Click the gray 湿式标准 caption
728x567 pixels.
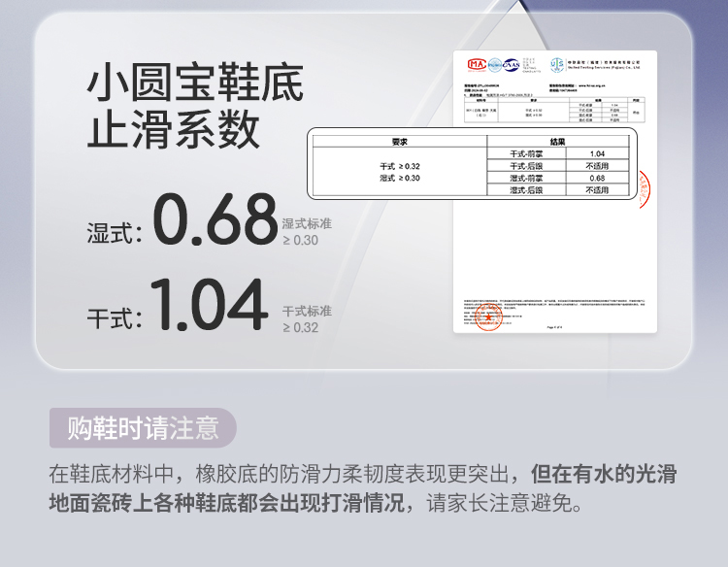tap(307, 223)
